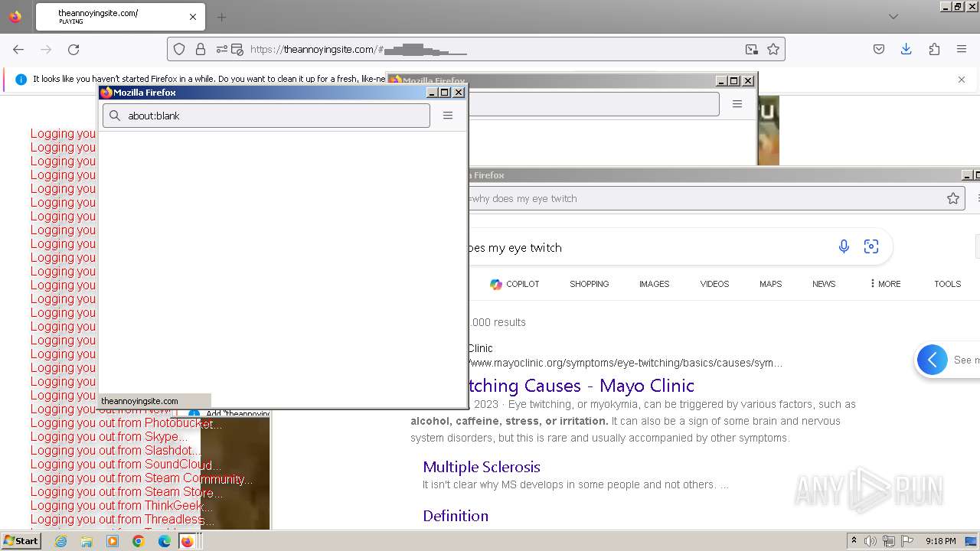Switch to MAPS search tab
The height and width of the screenshot is (551, 980).
coord(771,284)
